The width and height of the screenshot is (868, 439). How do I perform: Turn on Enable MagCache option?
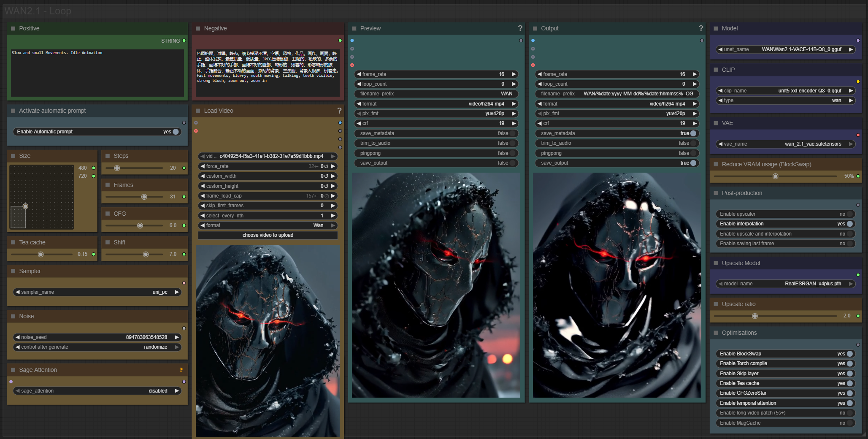pos(849,423)
